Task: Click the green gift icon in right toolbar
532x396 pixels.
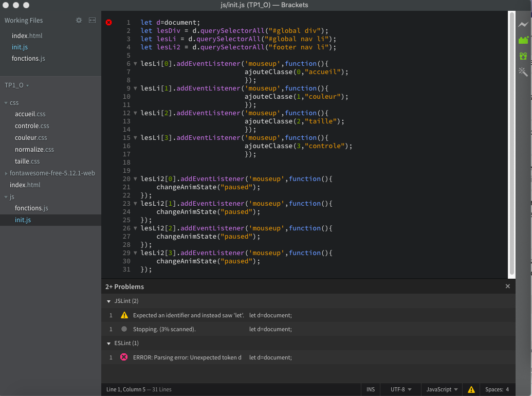Action: point(523,56)
